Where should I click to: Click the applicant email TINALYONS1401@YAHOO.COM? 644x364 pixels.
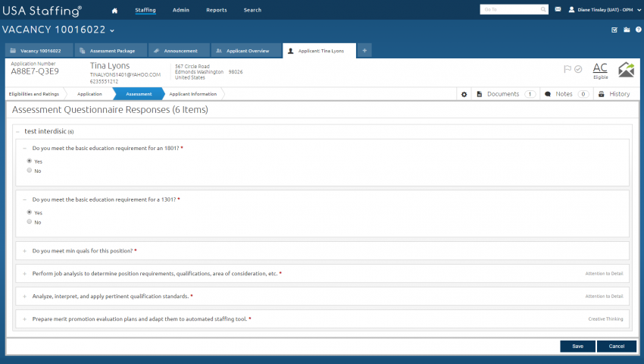(125, 75)
